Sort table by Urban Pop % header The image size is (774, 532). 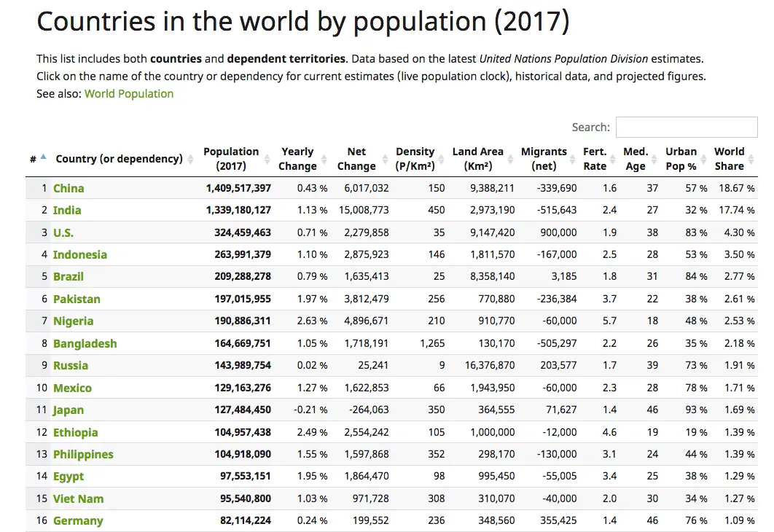pos(681,159)
